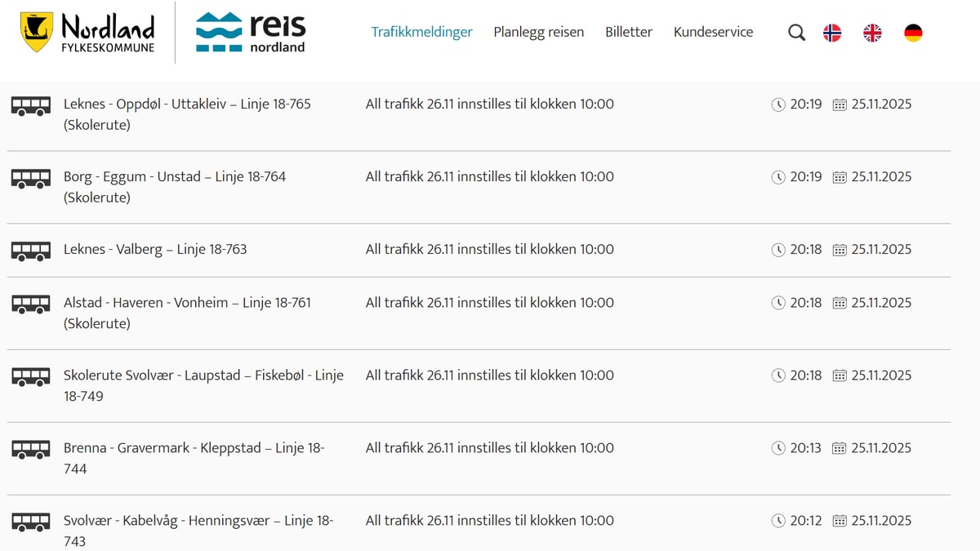Open the alert for Linje 18-763

156,249
